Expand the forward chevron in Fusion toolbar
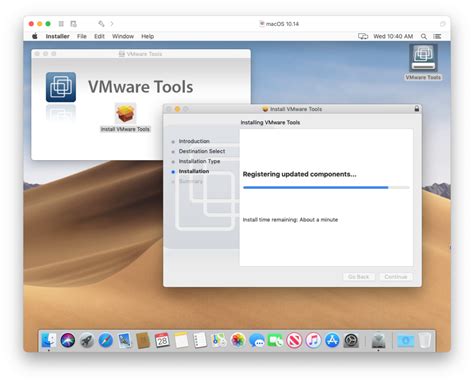The image size is (474, 383). coord(112,24)
